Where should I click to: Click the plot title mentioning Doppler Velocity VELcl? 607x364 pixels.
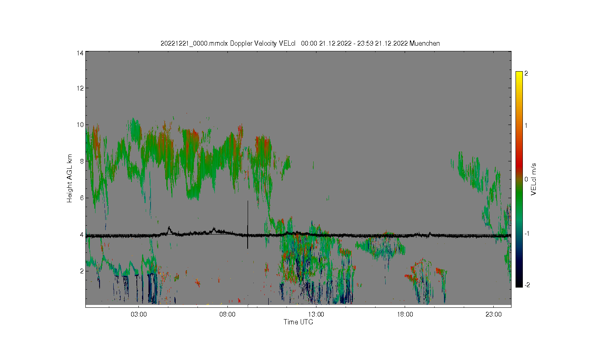point(300,43)
